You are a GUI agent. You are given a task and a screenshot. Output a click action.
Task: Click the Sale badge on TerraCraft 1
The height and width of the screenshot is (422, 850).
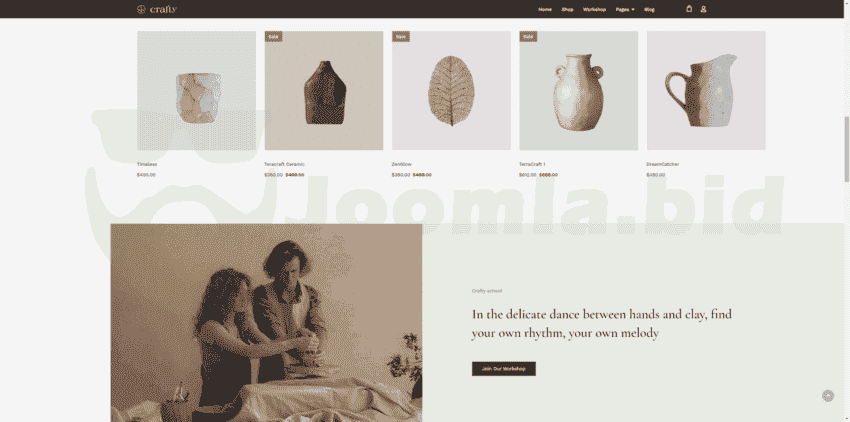(528, 37)
